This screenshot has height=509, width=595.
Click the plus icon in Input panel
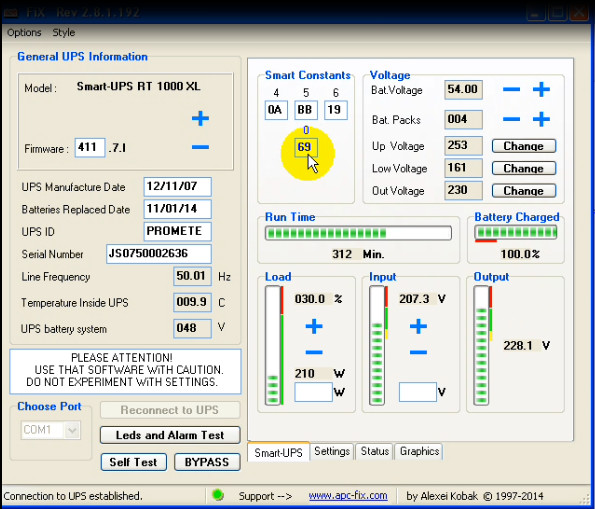[418, 326]
